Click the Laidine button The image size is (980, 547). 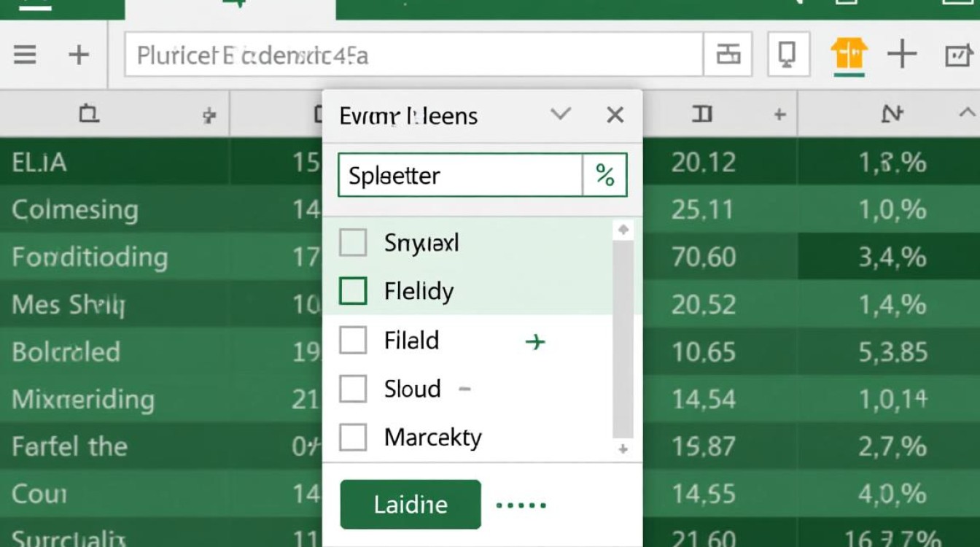411,505
